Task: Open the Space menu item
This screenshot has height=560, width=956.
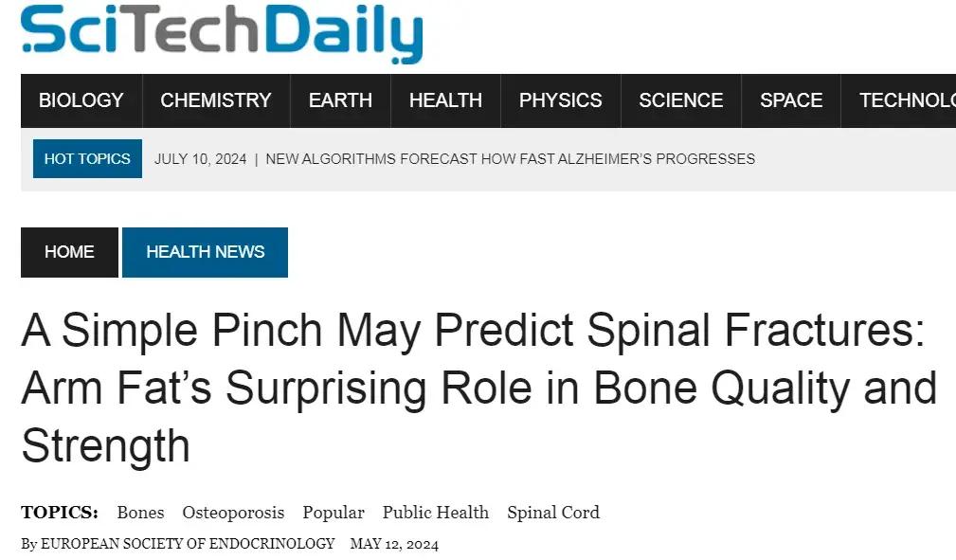Action: 791,100
